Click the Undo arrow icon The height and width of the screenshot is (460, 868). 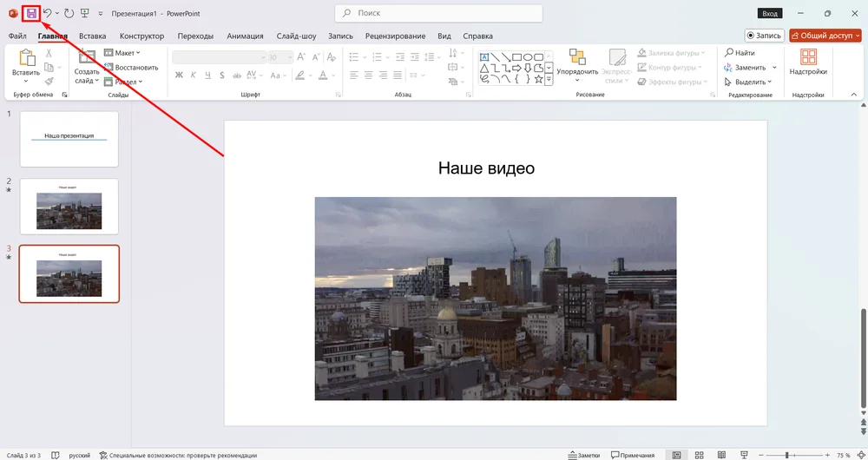coord(47,14)
